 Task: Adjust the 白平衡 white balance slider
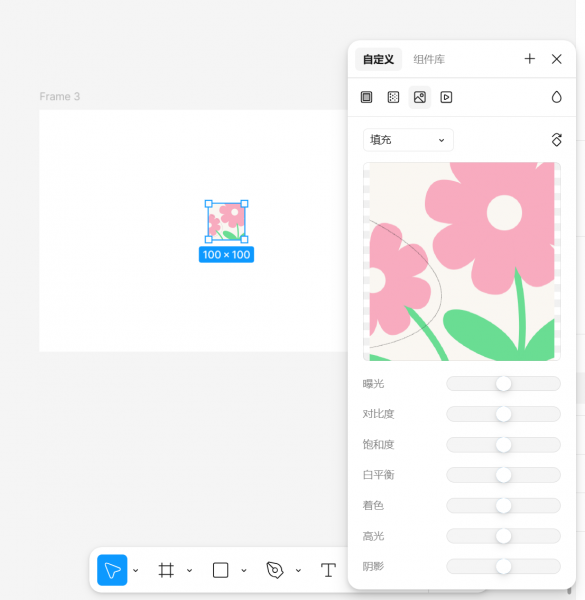[504, 475]
